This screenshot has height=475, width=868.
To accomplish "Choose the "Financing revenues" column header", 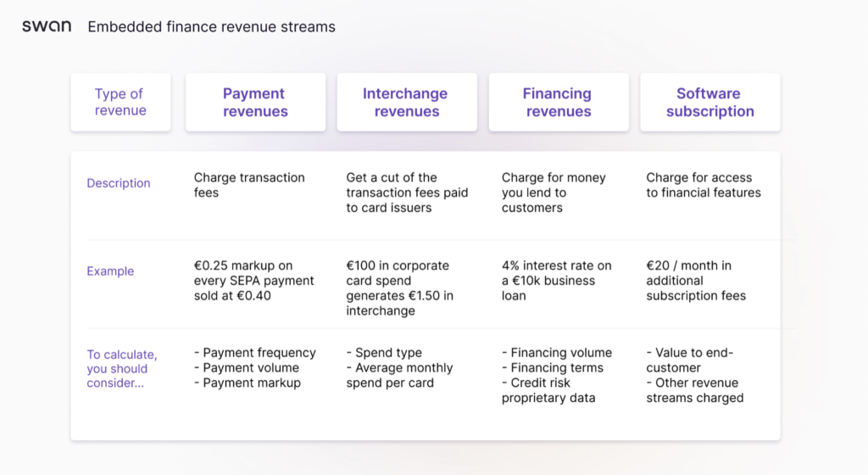I will (x=558, y=102).
